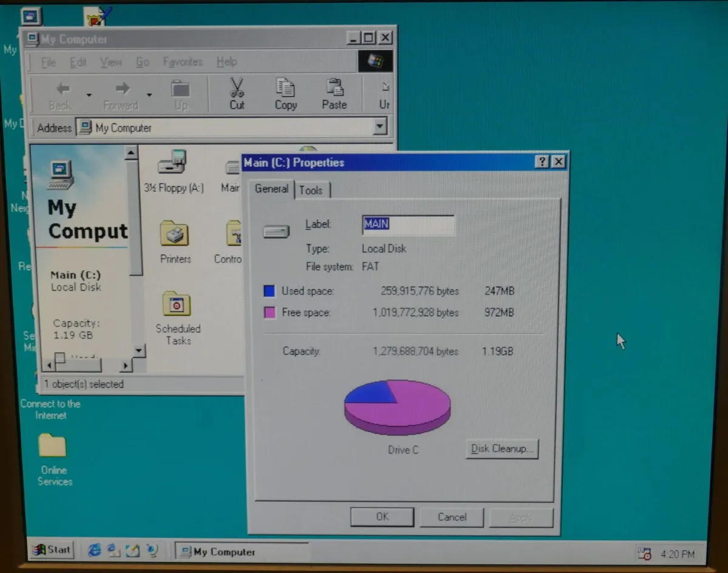Click the Forward arrow in My Computer toolbar
The height and width of the screenshot is (573, 728).
pyautogui.click(x=123, y=89)
